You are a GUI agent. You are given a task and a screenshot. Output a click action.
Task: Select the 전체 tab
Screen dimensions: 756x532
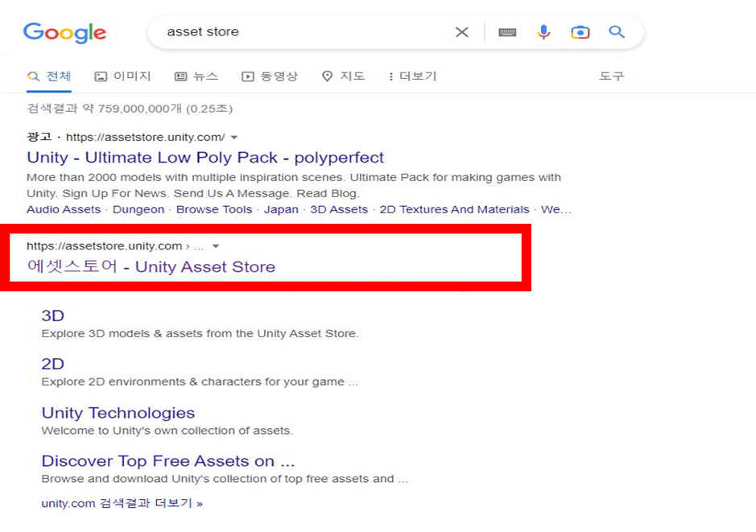click(49, 76)
